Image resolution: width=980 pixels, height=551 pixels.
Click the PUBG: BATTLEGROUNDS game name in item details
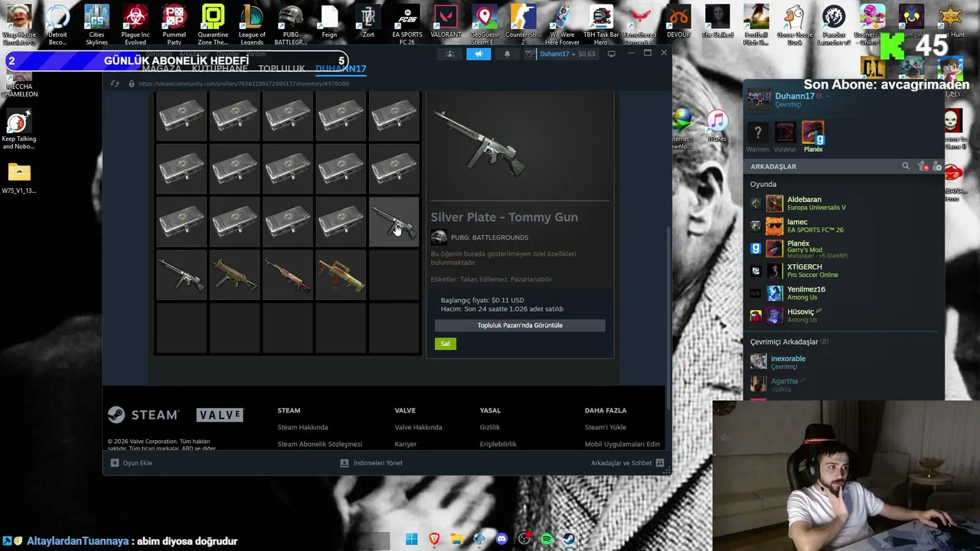tap(489, 237)
